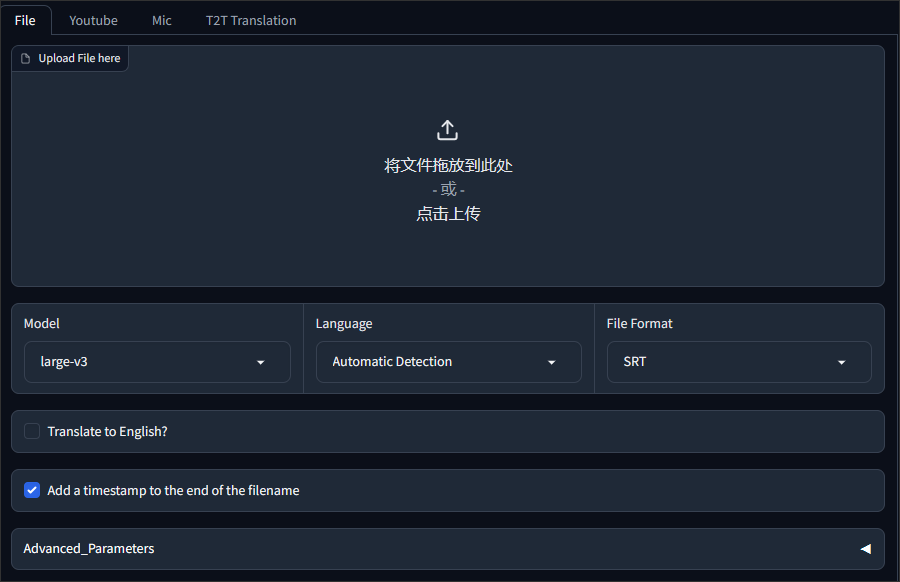This screenshot has height=582, width=900.
Task: Click the Model dropdown arrow icon
Action: pos(261,362)
